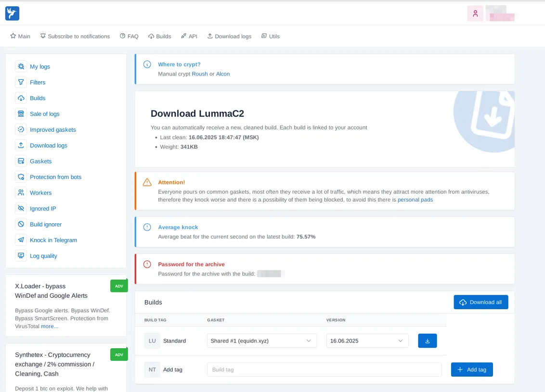Click the GASKET column header
Viewport: 545px width, 392px height.
[216, 320]
